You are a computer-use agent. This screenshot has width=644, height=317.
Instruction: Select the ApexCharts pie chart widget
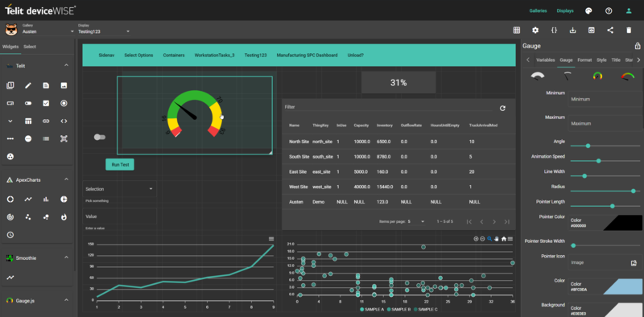(64, 200)
